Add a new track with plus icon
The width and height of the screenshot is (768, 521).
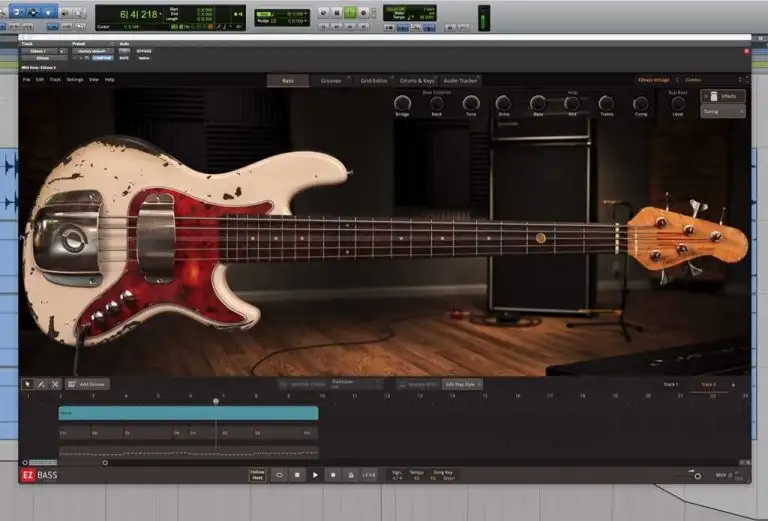coord(733,385)
